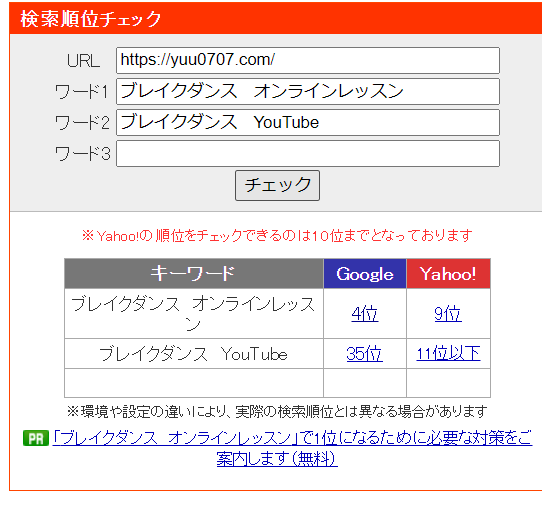Click the キーワード column header
This screenshot has width=542, height=509.
point(194,274)
